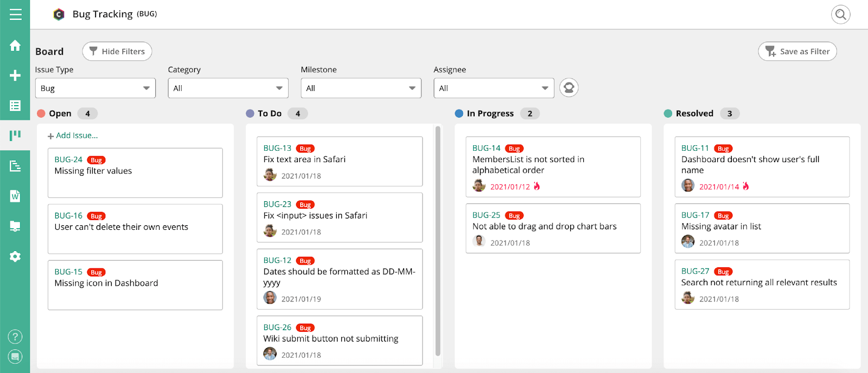
Task: Go to Home via sidebar icon
Action: [x=15, y=46]
